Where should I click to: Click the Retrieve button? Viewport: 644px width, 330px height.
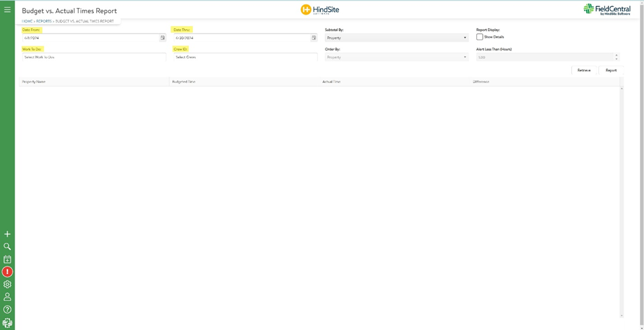[x=584, y=70]
